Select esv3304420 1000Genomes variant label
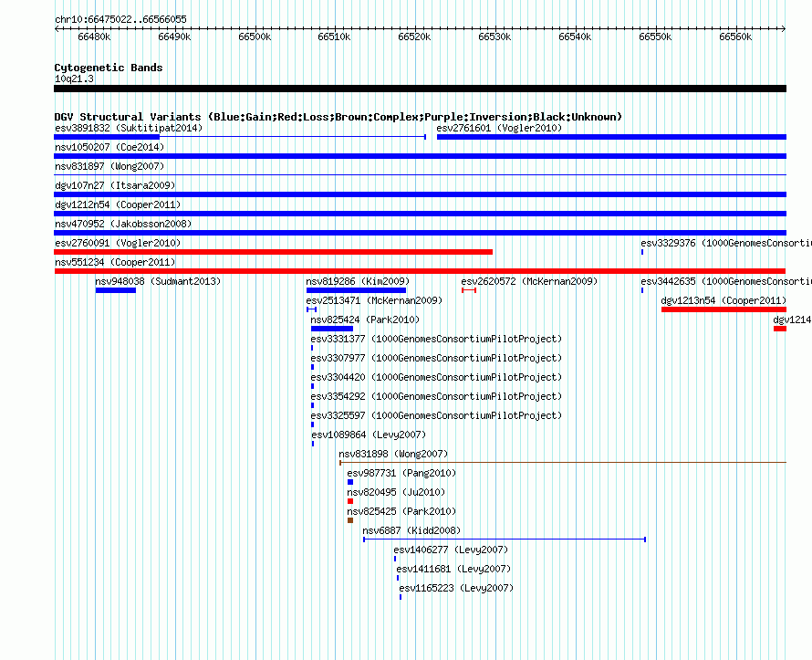Screen dimensions: 812x660 tap(436, 377)
